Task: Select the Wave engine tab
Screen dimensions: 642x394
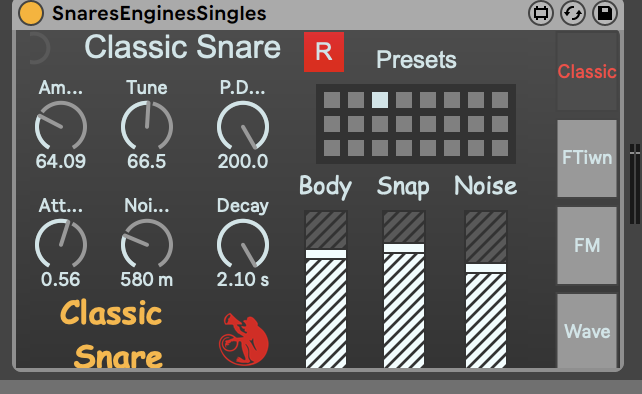Action: 587,331
